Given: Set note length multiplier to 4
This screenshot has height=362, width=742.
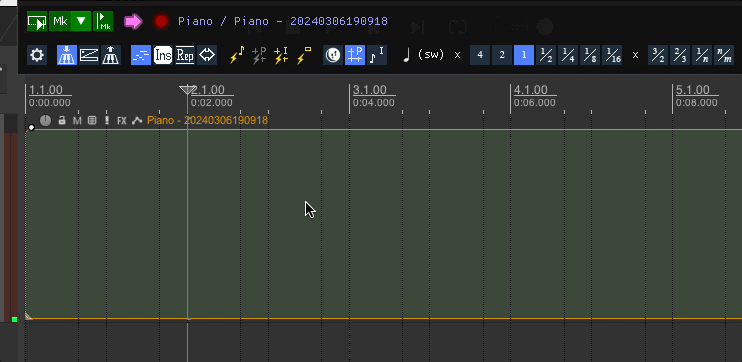Looking at the screenshot, I should pyautogui.click(x=480, y=55).
